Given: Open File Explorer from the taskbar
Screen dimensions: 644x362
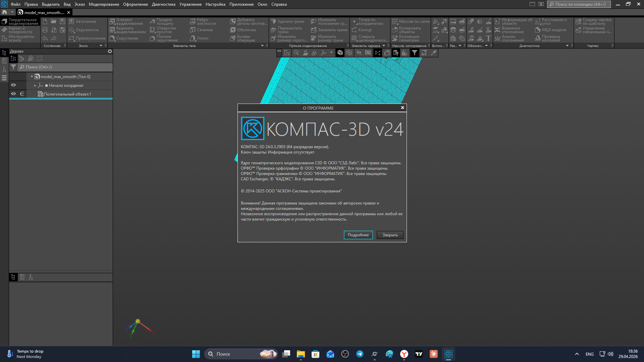Looking at the screenshot, I should click(x=301, y=354).
